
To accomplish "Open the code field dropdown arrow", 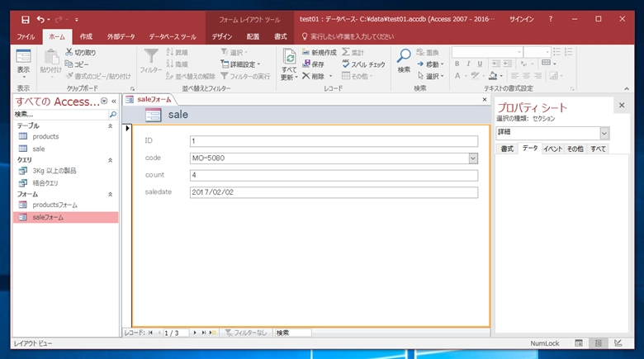I will [x=473, y=158].
